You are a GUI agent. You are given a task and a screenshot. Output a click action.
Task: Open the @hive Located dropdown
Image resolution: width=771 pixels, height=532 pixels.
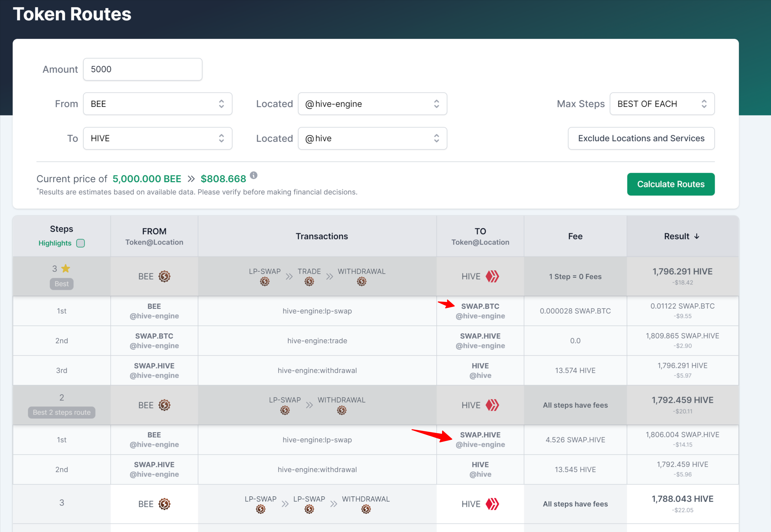pos(372,138)
